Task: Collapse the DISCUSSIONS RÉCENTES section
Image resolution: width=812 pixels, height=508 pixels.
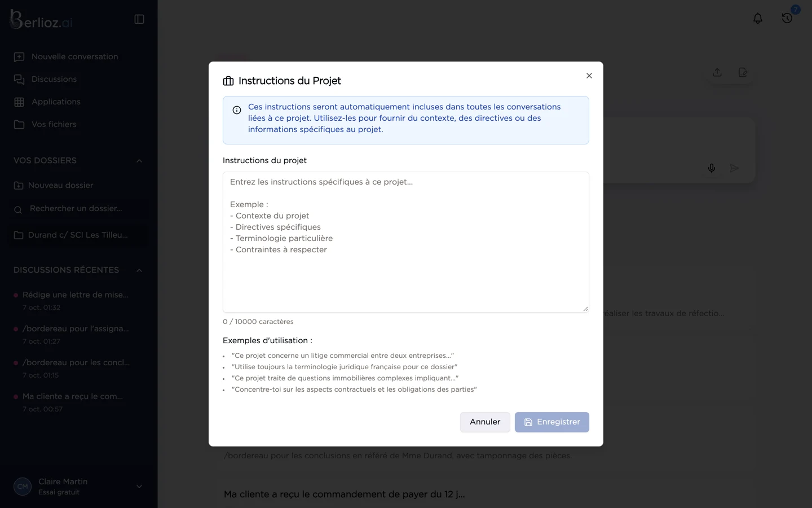Action: coord(139,270)
